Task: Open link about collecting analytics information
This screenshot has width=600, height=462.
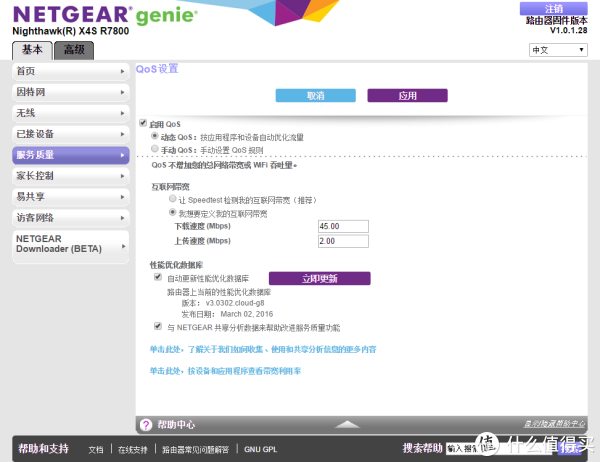Action: (263, 349)
